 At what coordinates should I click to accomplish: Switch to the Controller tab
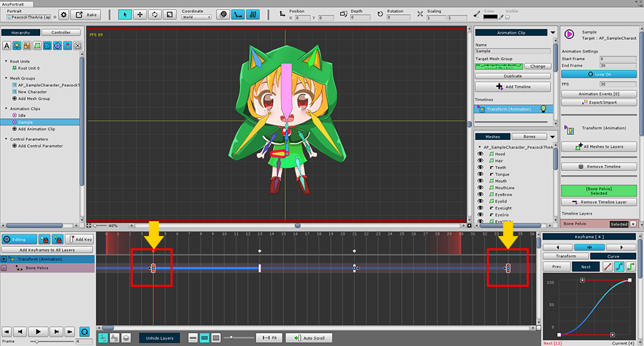61,32
